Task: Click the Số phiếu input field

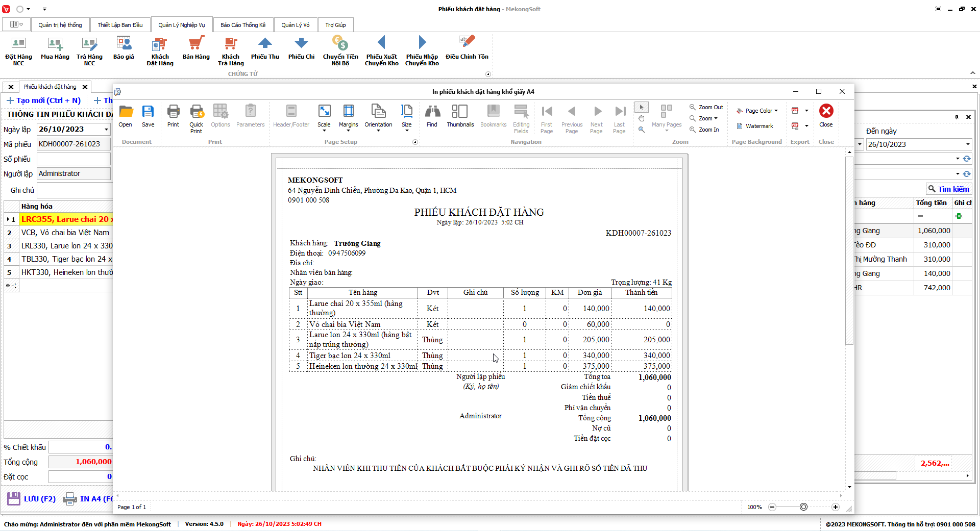Action: coord(73,159)
